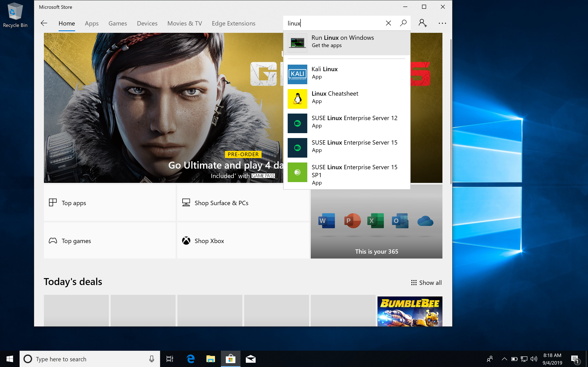Viewport: 588px width, 367px height.
Task: Choose Linux Cheatsheet app suggestion
Action: (346, 98)
